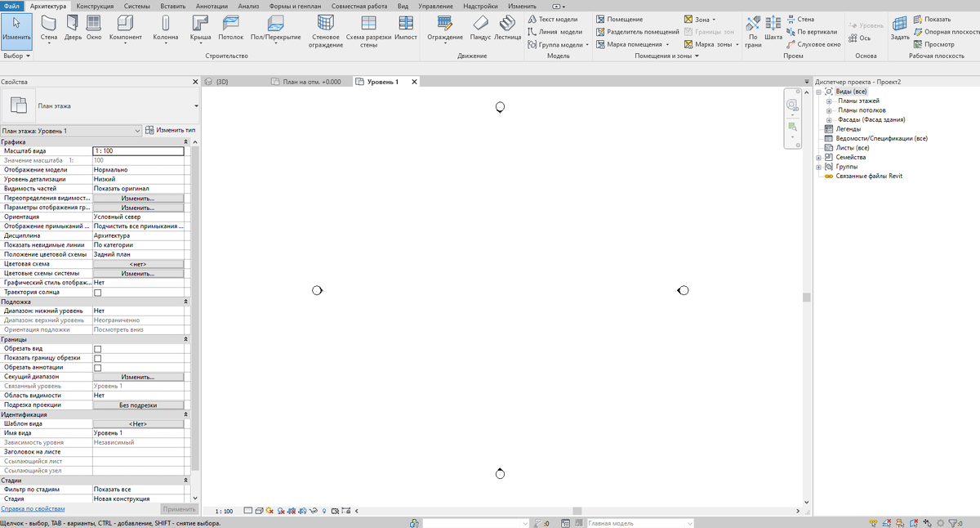Open the Выбор panel dropdown
This screenshot has height=528, width=980.
pyautogui.click(x=16, y=56)
